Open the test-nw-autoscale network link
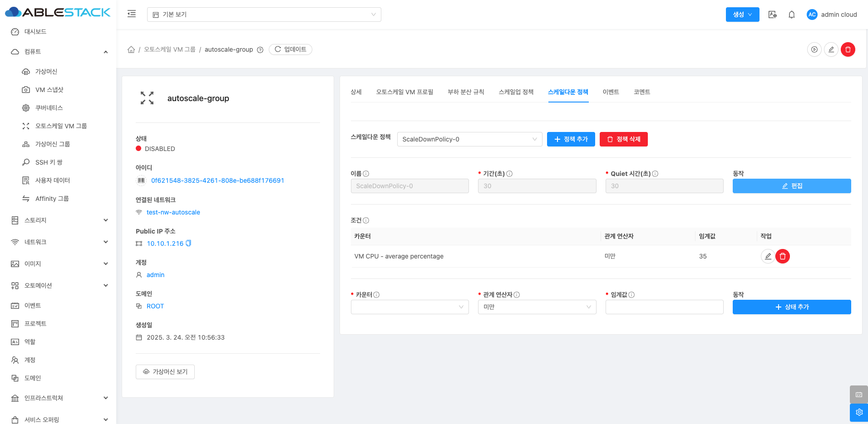 coord(173,212)
